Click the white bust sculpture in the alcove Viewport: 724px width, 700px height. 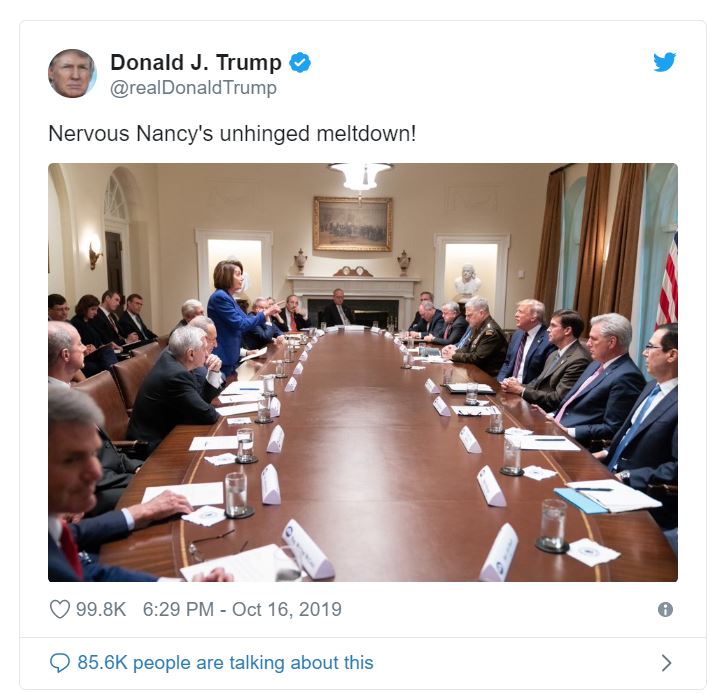467,280
